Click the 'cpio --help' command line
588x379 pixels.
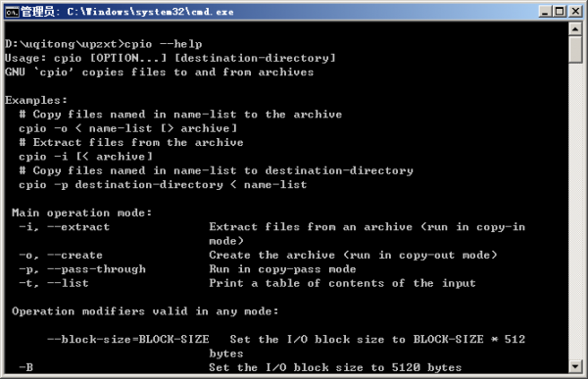coord(104,44)
